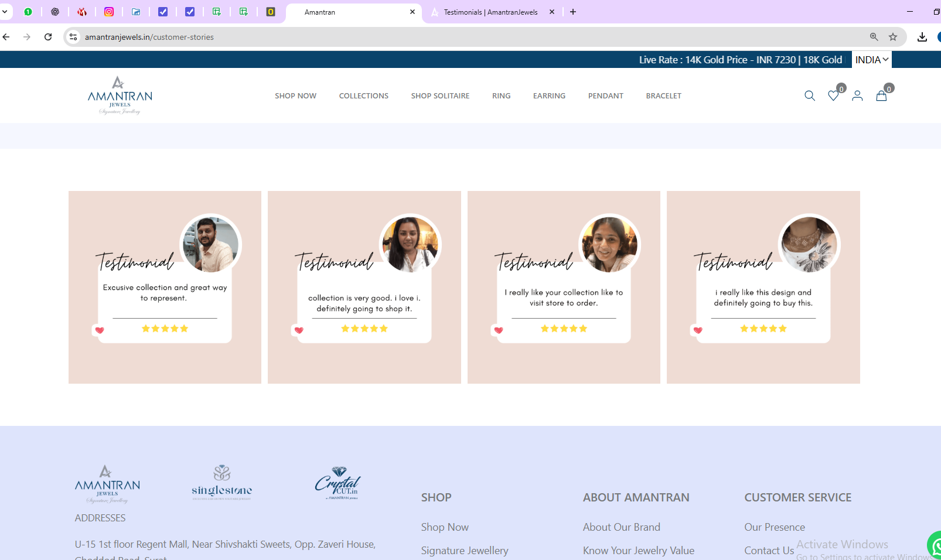Screen dimensions: 941x560
Task: Click the Amantran Jewels header logo
Action: click(x=120, y=95)
